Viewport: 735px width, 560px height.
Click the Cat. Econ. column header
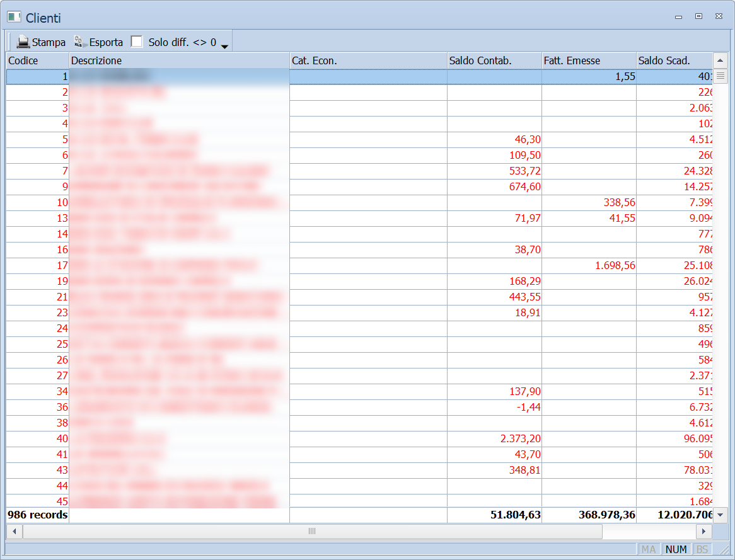coord(368,60)
